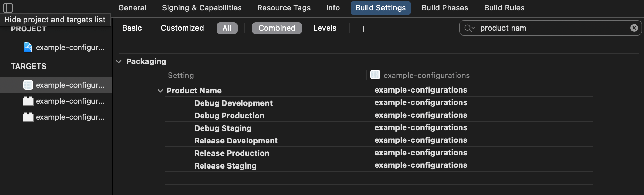
Task: Click the target icon in settings column header
Action: (x=375, y=75)
